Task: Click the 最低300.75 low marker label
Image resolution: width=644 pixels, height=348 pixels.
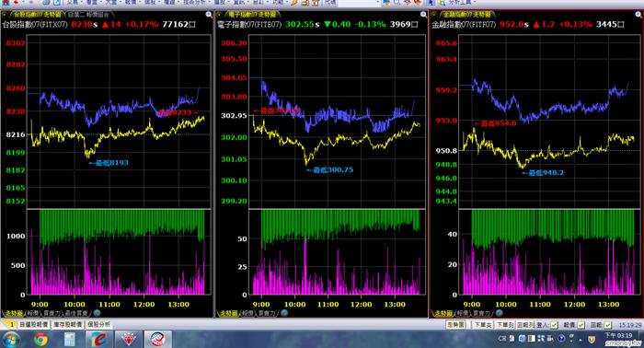Action: [x=330, y=169]
